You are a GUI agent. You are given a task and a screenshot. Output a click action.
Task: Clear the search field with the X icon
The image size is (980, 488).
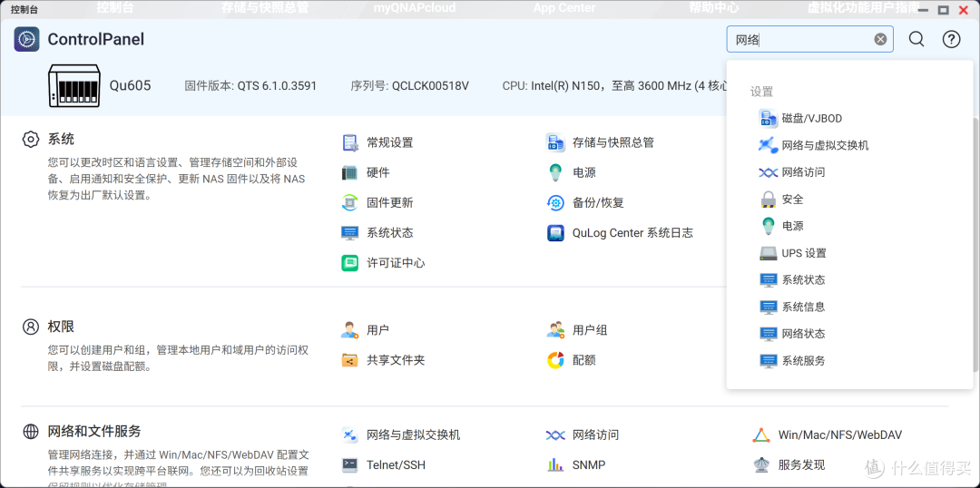coord(880,39)
